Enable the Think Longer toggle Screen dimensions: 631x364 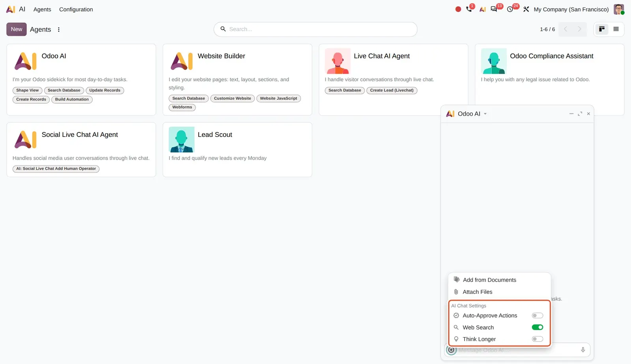point(537,339)
